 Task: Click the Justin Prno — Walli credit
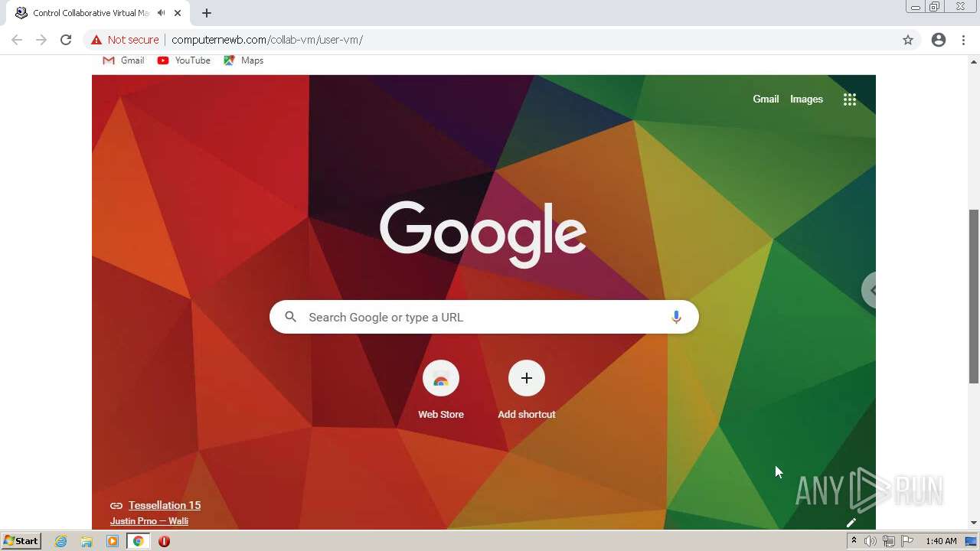point(149,521)
